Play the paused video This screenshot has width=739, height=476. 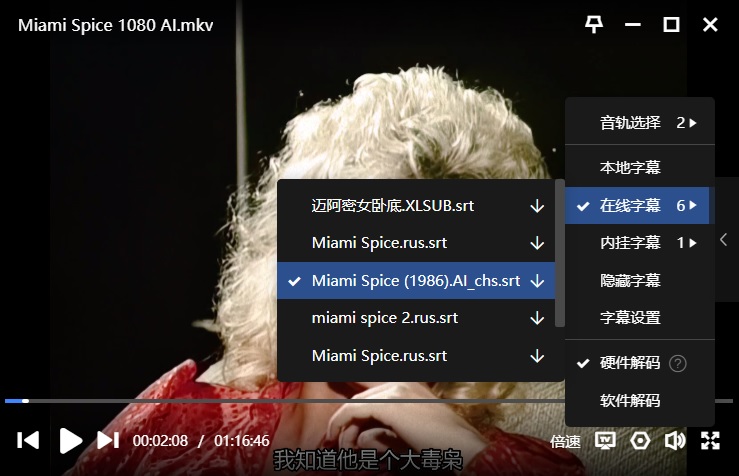[70, 440]
